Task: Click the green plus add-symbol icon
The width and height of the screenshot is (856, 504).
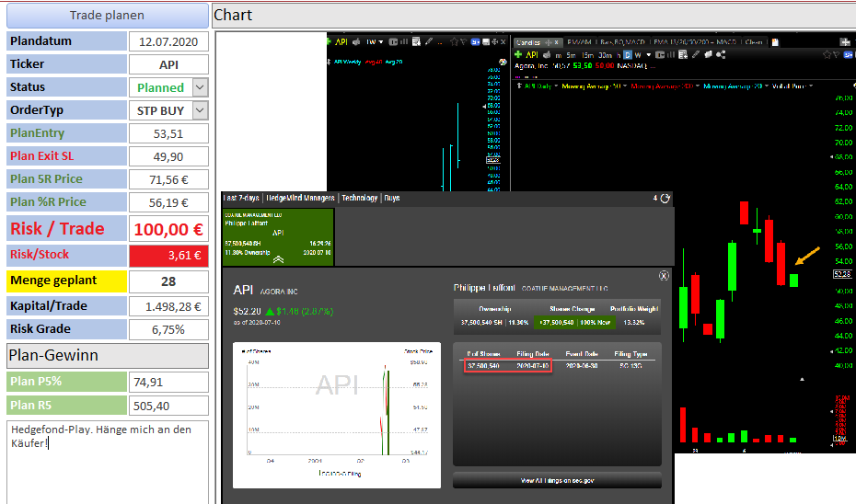Action: (518, 54)
